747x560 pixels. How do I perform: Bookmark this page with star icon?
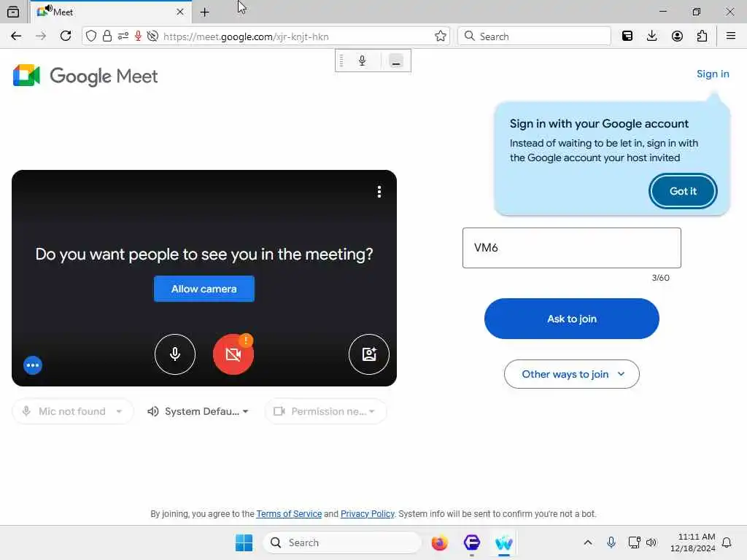441,36
